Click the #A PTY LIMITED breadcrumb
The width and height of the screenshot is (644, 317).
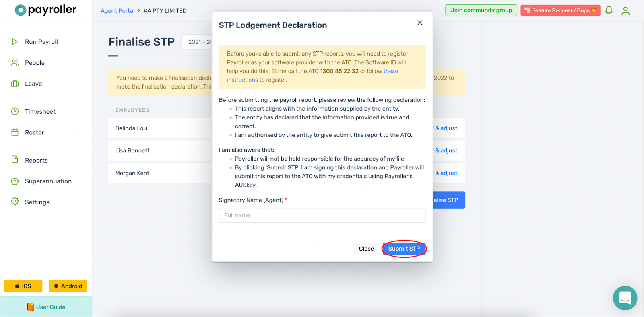tap(165, 11)
